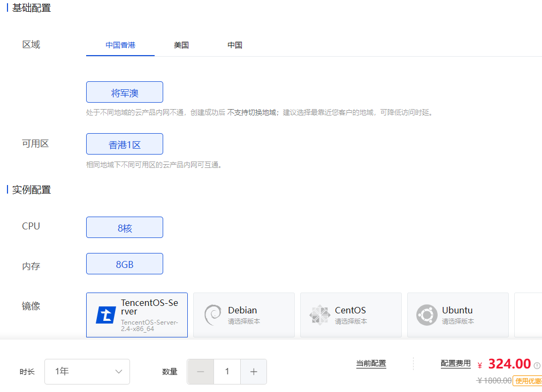Expand duration list via chevron arrow
The height and width of the screenshot is (392, 542).
coord(119,372)
